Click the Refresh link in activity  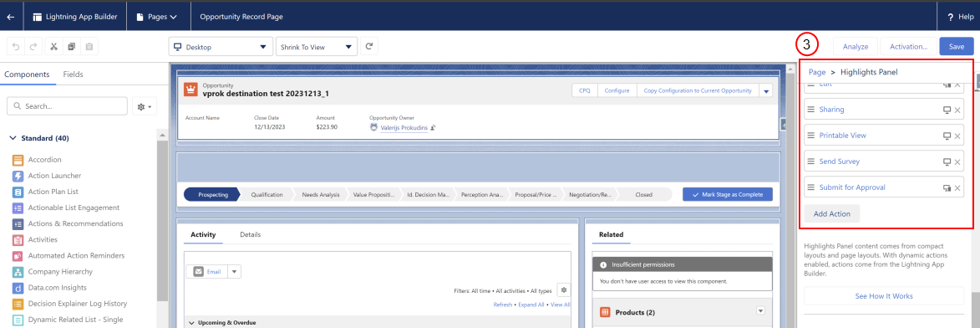click(x=502, y=305)
